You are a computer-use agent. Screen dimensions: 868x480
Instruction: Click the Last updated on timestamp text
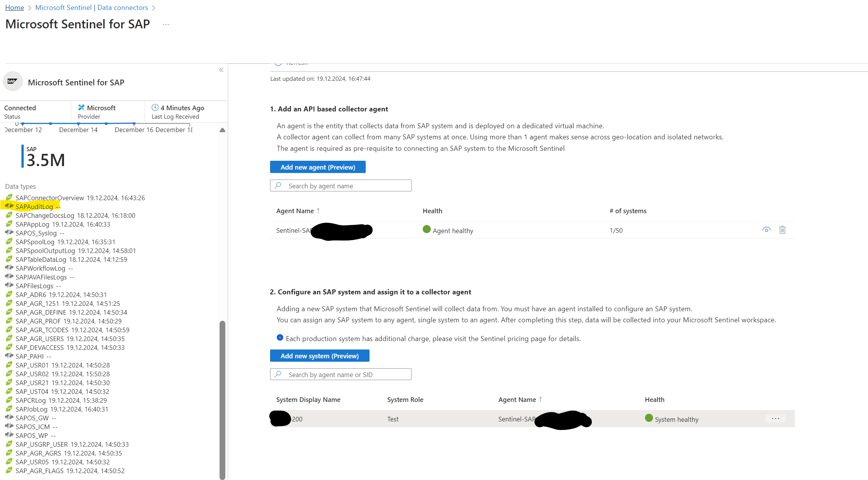point(320,78)
